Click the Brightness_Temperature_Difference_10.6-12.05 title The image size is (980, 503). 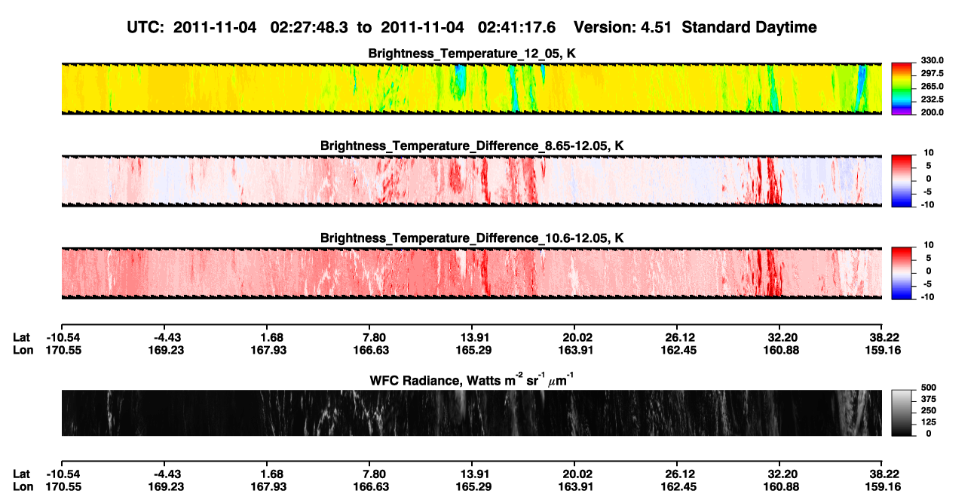(472, 238)
